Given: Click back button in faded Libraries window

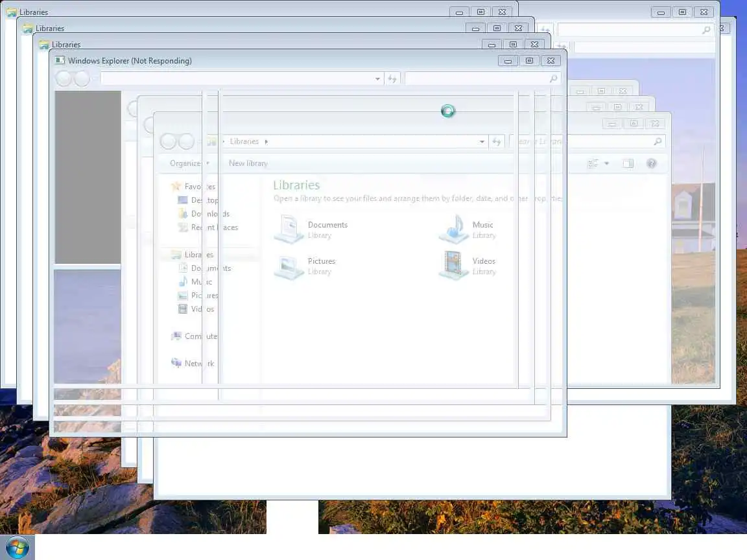Looking at the screenshot, I should tap(168, 141).
